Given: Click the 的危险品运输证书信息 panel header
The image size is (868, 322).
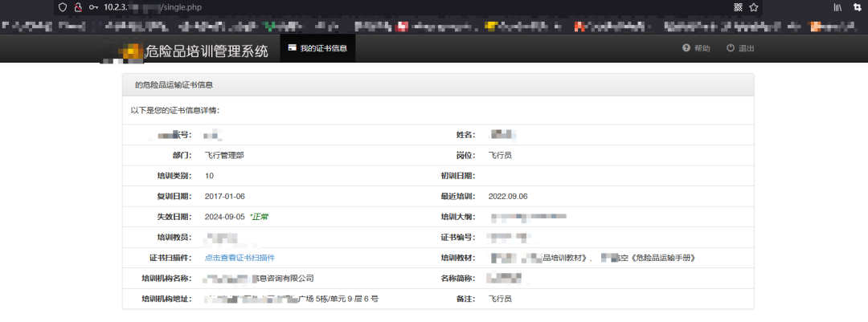Looking at the screenshot, I should pyautogui.click(x=438, y=85).
